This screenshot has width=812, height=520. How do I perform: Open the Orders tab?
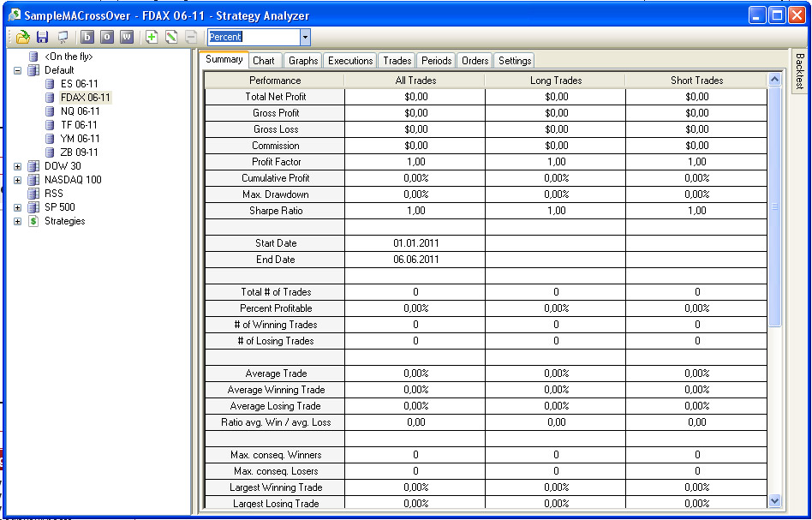pos(475,61)
